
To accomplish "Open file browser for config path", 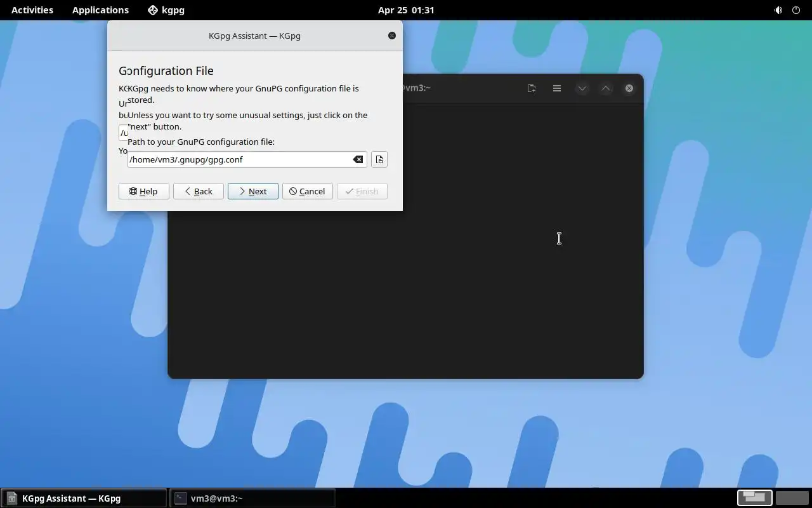I will pyautogui.click(x=379, y=159).
